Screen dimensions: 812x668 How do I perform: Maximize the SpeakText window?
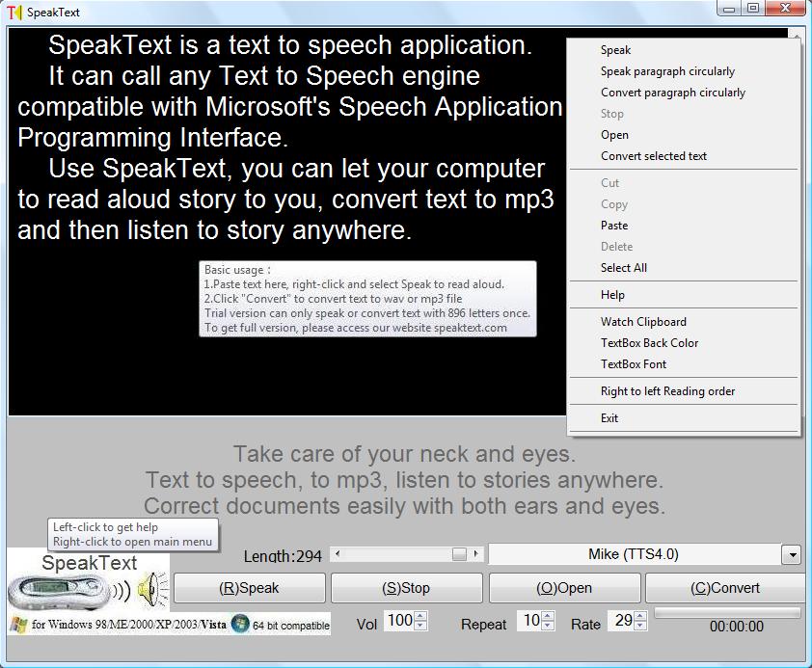(x=753, y=9)
